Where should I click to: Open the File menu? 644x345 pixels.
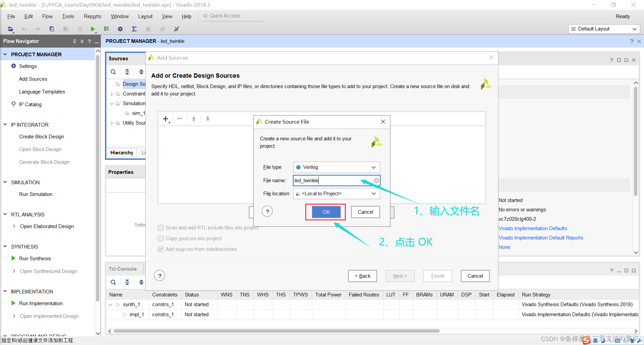11,16
